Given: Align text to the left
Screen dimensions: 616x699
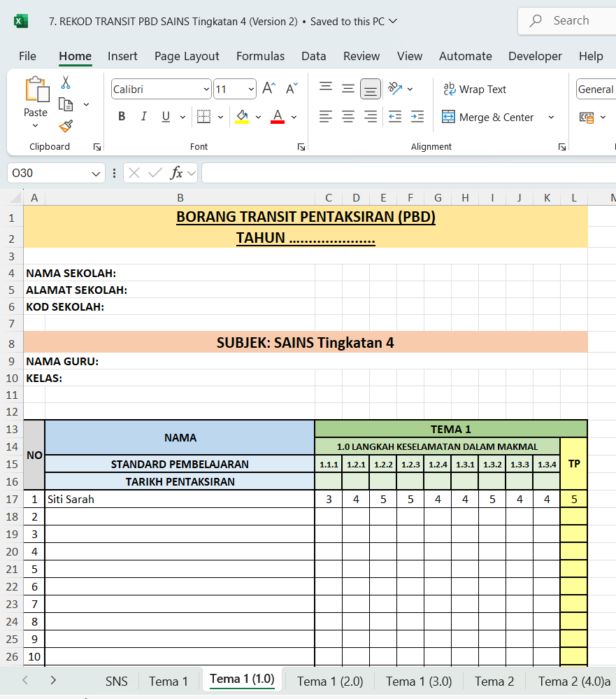Looking at the screenshot, I should 326,117.
